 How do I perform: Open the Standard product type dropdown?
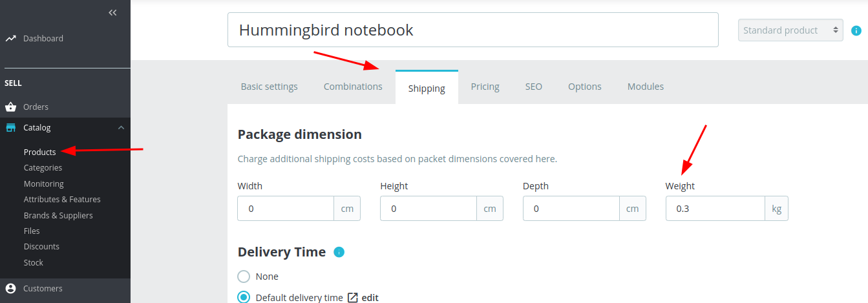tap(790, 30)
